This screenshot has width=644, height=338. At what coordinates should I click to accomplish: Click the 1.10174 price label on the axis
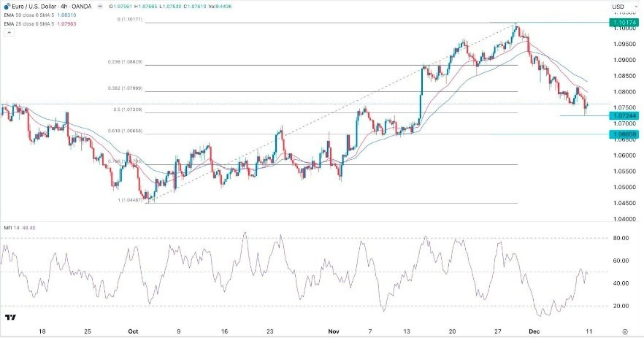point(624,23)
